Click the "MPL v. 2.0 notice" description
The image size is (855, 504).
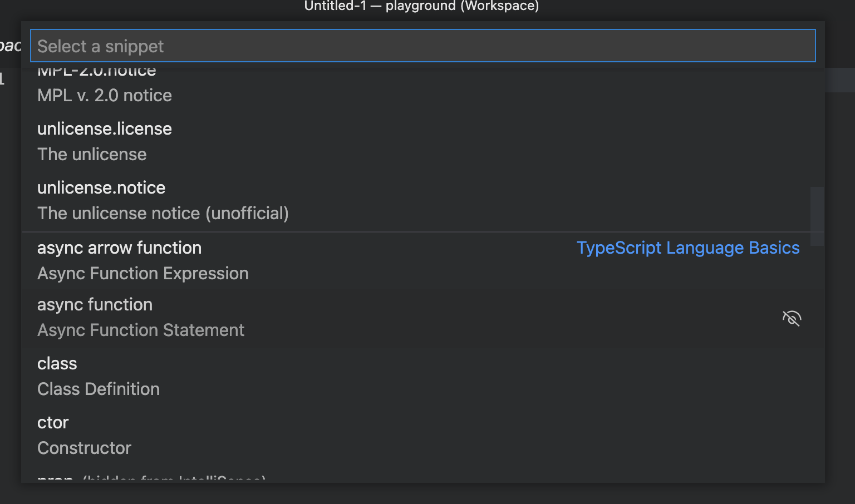pos(104,95)
